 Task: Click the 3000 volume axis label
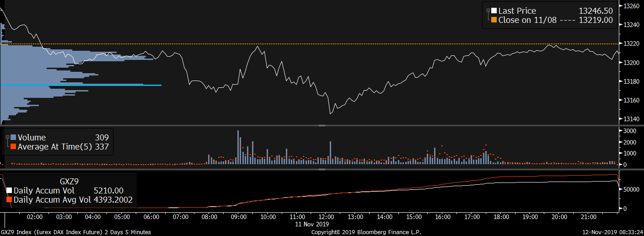pos(630,131)
